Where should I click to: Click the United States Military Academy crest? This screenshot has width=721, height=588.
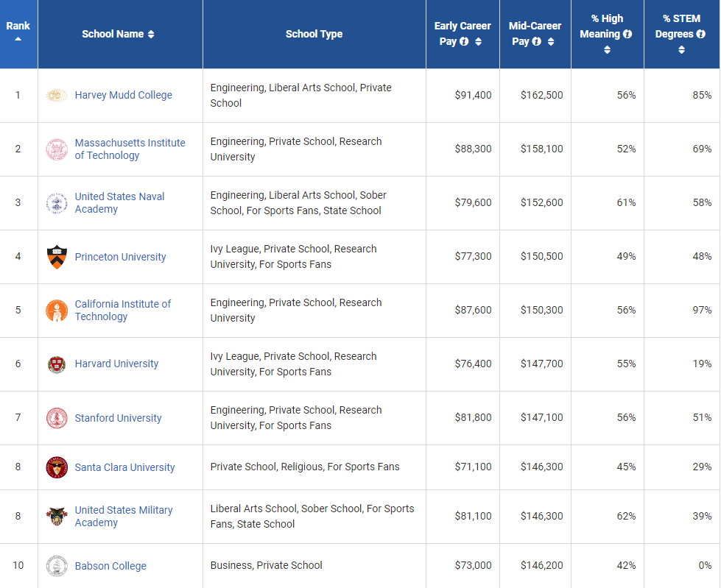pyautogui.click(x=57, y=516)
